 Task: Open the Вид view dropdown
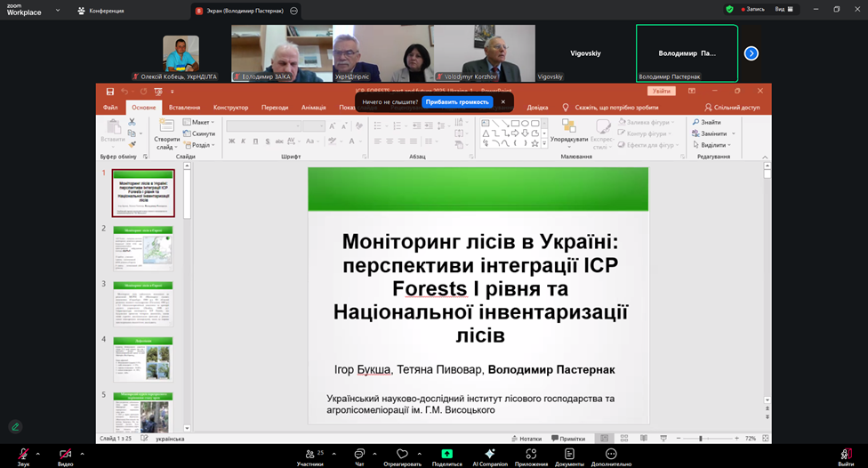pyautogui.click(x=783, y=9)
